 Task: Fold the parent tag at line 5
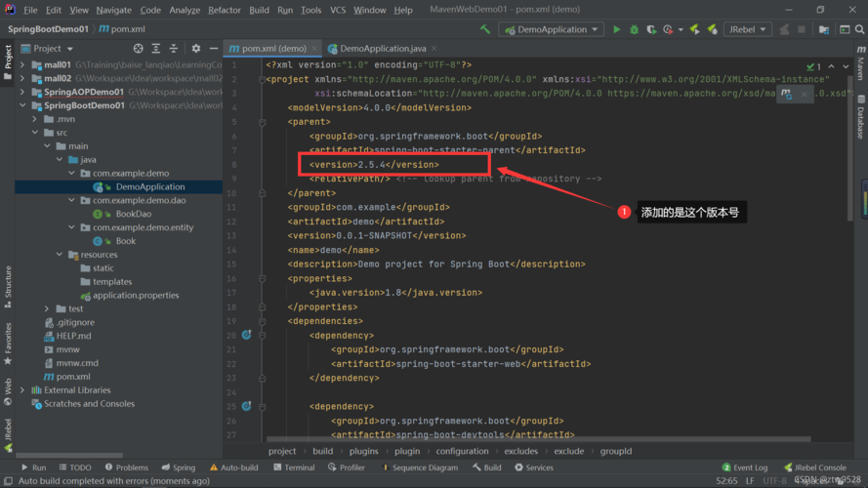coord(263,122)
